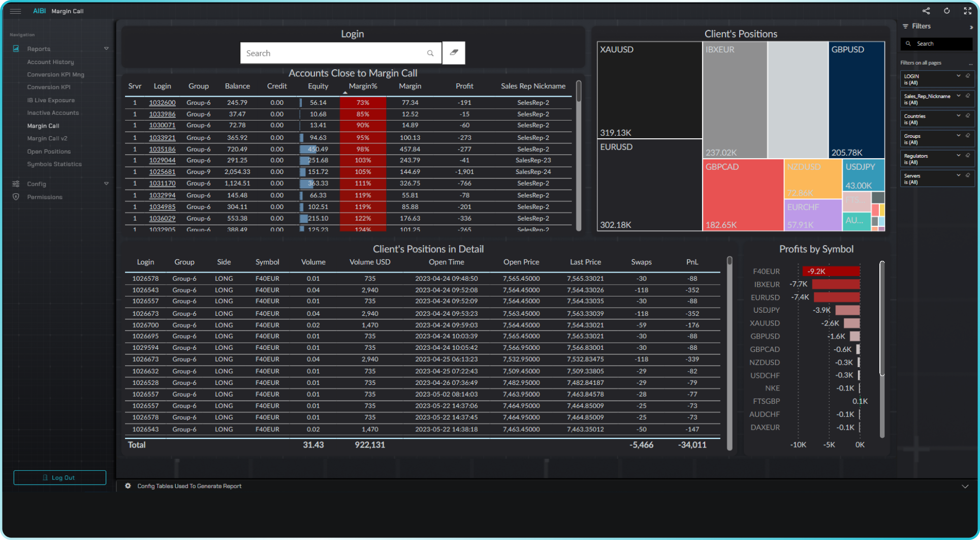Clear the Servers filter eraser icon

[x=968, y=175]
